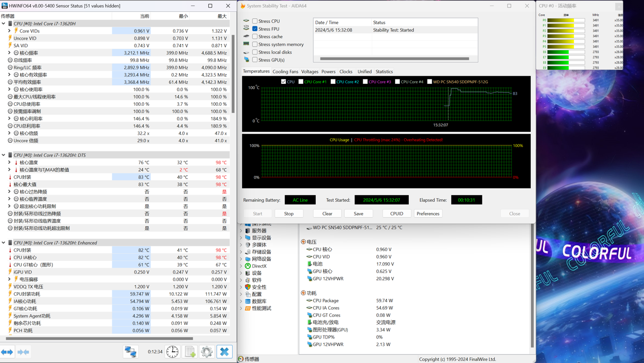The height and width of the screenshot is (363, 644).
Task: Open the Statistics tab
Action: [x=384, y=72]
